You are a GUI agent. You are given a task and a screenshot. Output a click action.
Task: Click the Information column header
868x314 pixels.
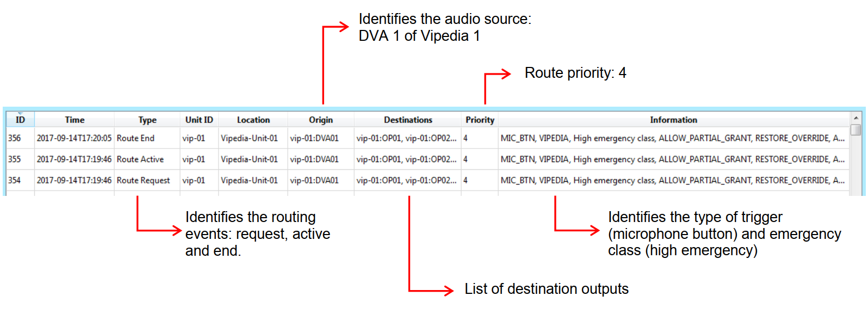pyautogui.click(x=673, y=120)
